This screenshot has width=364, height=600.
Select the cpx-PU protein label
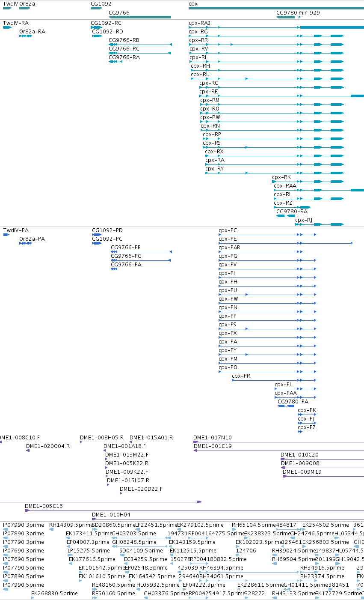(x=228, y=290)
